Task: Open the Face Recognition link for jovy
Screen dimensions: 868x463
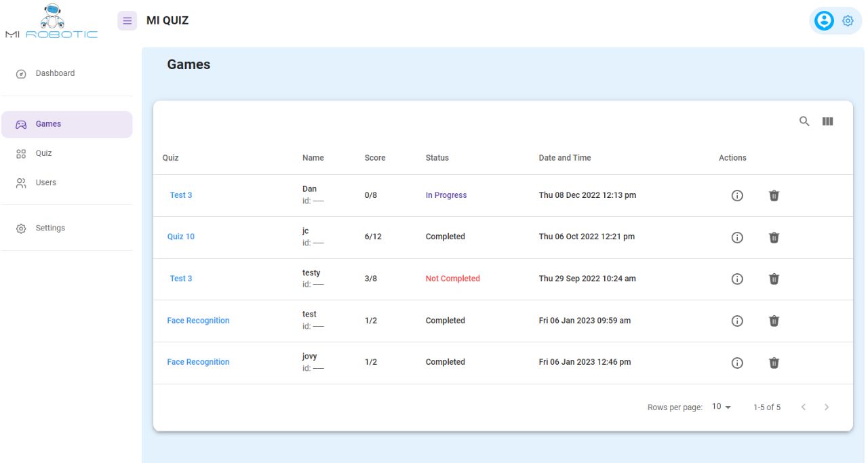Action: [x=198, y=362]
